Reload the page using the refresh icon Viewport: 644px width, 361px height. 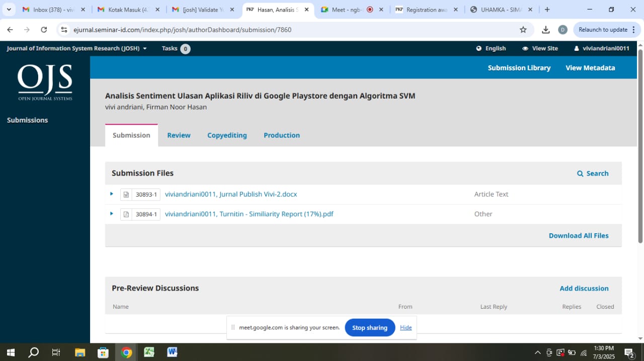(x=44, y=30)
